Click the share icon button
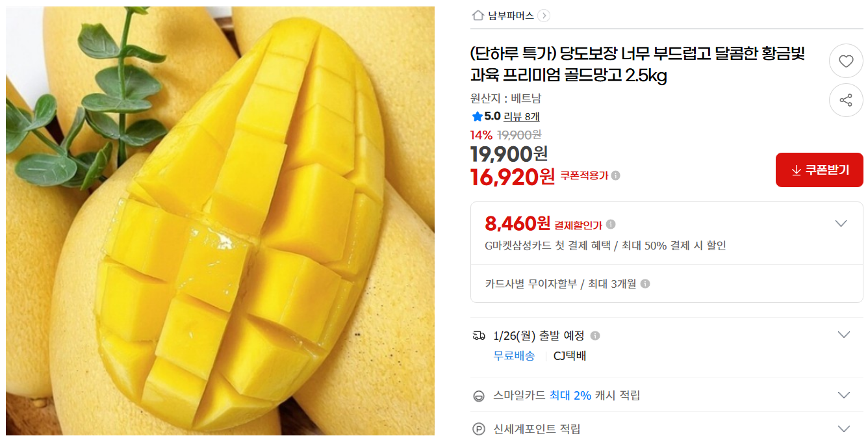 pos(846,100)
